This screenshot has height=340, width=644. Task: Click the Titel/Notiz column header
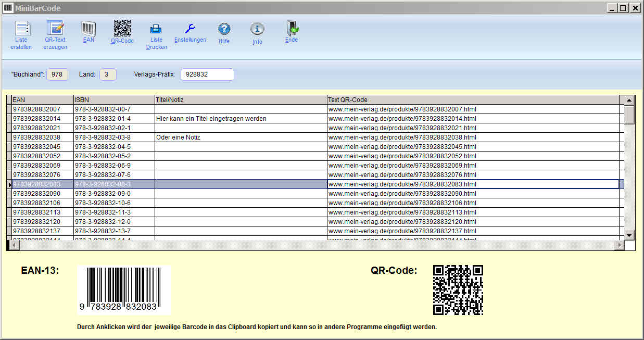pyautogui.click(x=241, y=99)
